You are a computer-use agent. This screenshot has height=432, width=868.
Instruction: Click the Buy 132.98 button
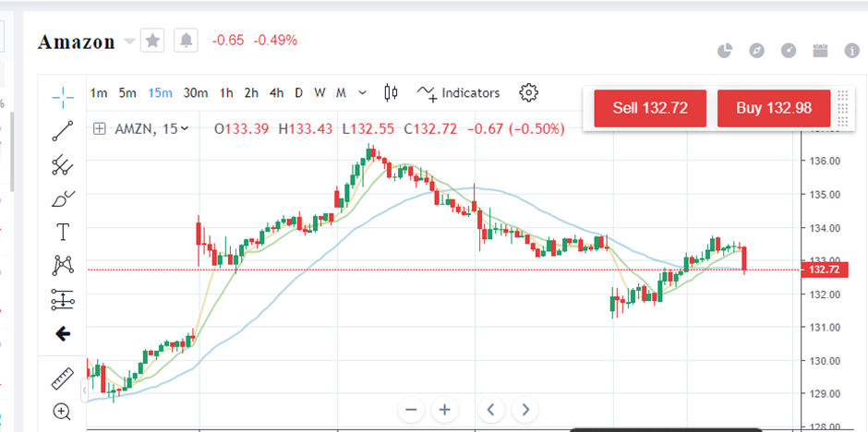pyautogui.click(x=774, y=108)
